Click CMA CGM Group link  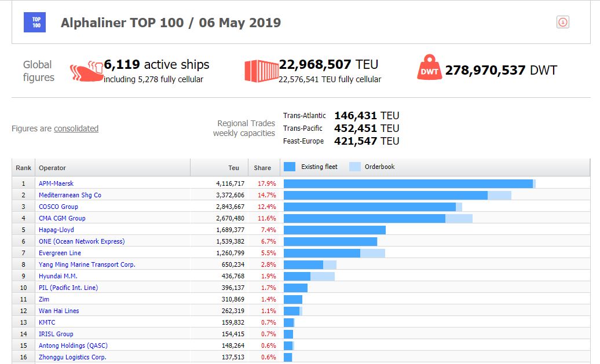(x=62, y=218)
